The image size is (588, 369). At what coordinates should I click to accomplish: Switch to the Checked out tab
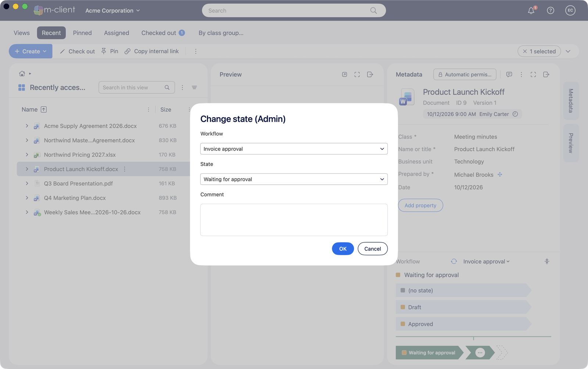click(163, 33)
